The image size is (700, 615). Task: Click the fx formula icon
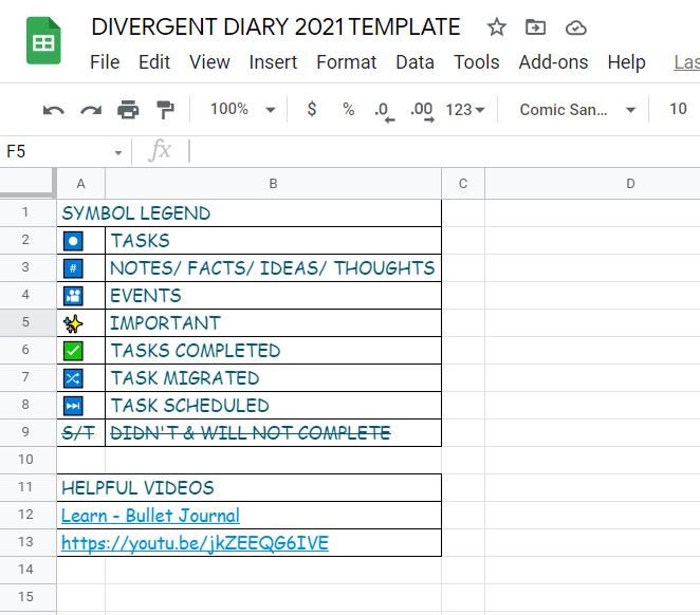click(x=160, y=151)
